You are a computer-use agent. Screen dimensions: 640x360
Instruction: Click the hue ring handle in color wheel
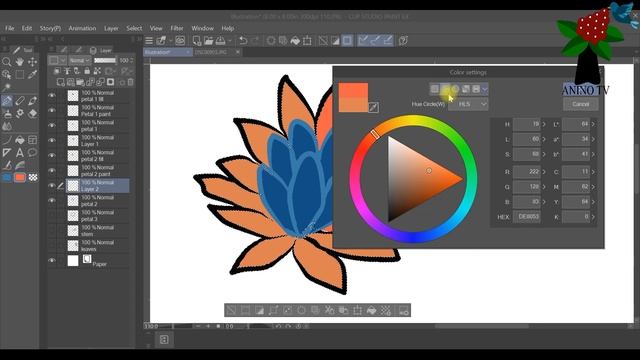coord(375,134)
